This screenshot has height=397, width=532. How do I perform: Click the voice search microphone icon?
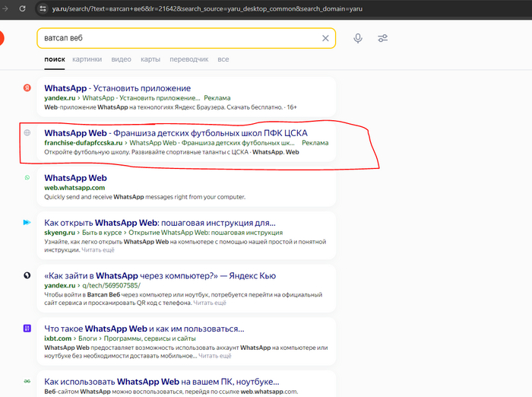coord(358,38)
